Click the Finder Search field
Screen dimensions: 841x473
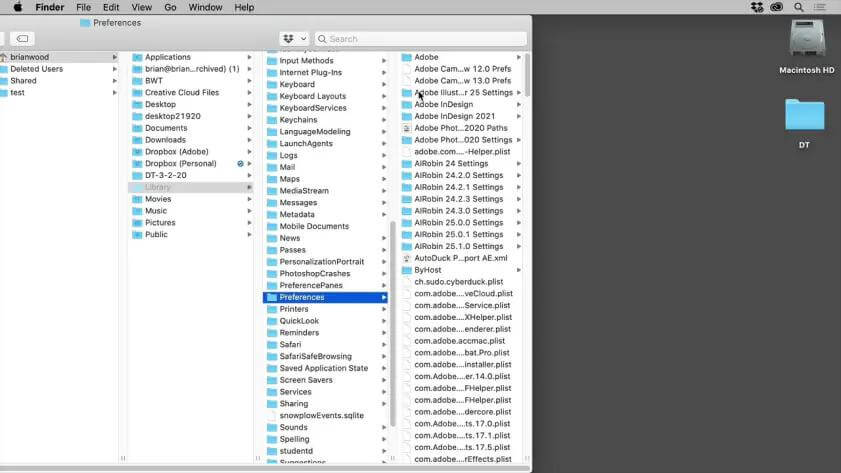coord(420,39)
